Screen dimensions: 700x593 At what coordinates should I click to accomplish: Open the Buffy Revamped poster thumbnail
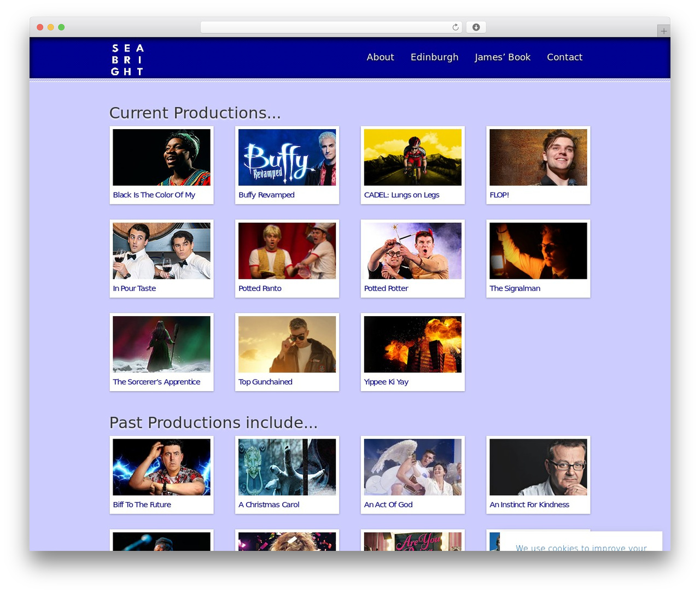287,158
